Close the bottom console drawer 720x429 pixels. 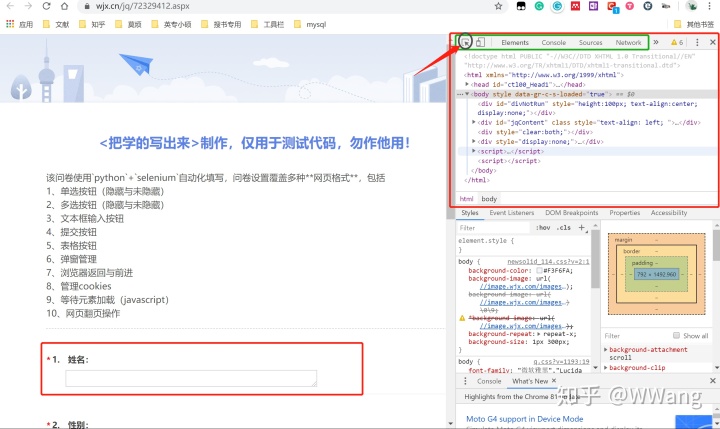point(713,381)
